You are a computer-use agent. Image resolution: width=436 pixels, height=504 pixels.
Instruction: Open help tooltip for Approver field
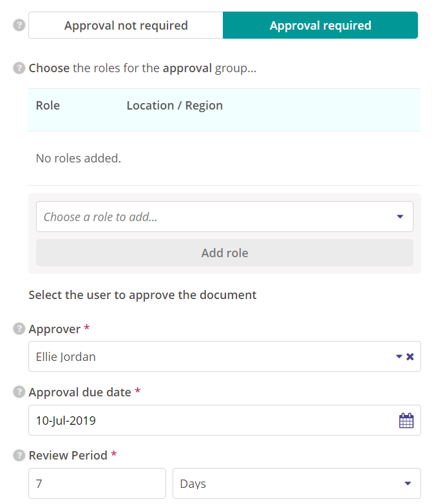[20, 329]
